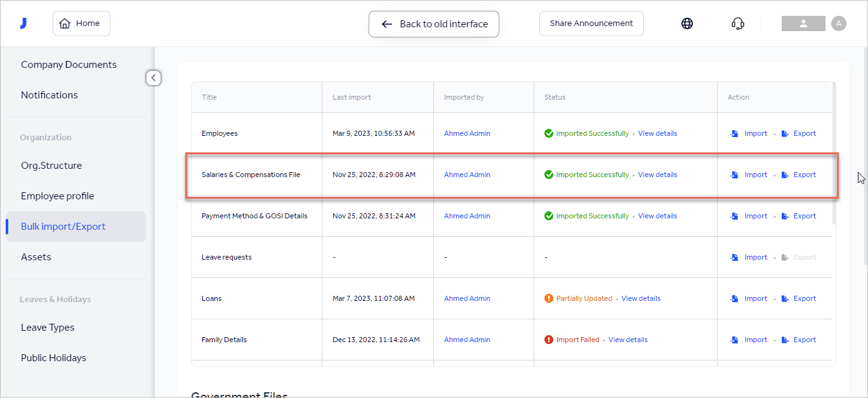Click the orange warning icon beside Partially Updated

click(548, 298)
